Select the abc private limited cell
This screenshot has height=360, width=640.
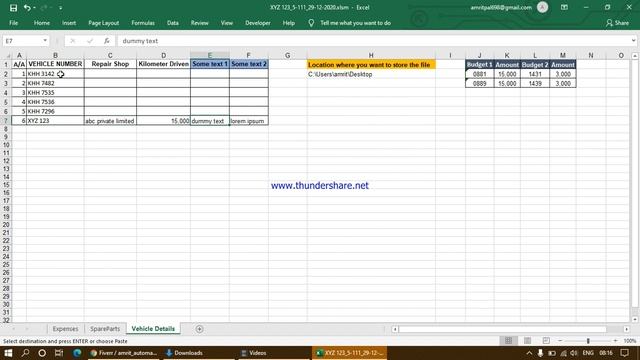coord(110,121)
